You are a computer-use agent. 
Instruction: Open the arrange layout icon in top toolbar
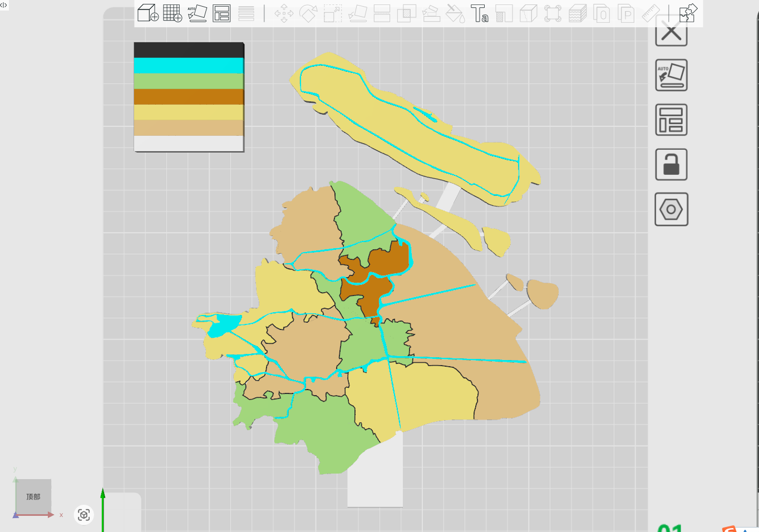pos(221,13)
